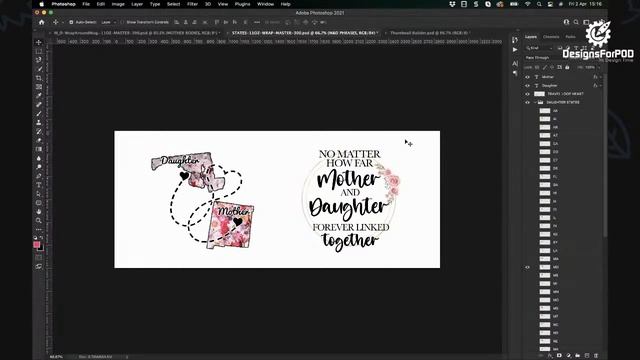Show the CA state layer

[x=527, y=144]
